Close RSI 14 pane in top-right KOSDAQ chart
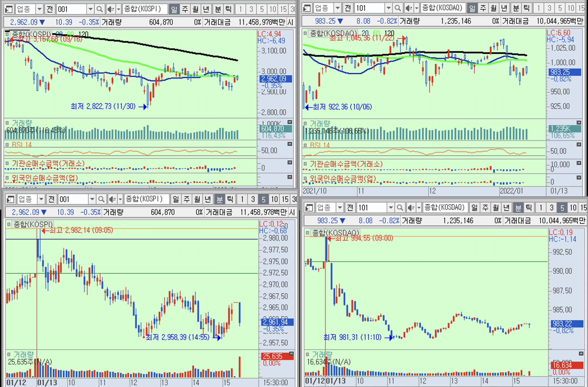This screenshot has height=387, width=588. coord(579,144)
